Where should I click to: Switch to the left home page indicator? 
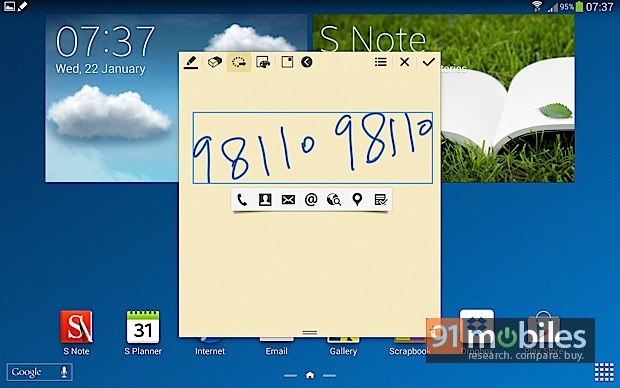click(x=290, y=376)
